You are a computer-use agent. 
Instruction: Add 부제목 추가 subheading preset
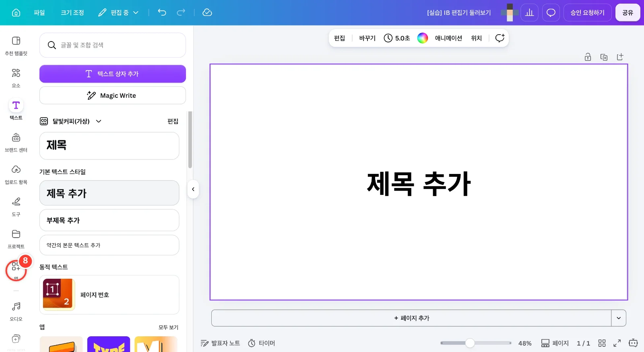pos(109,220)
